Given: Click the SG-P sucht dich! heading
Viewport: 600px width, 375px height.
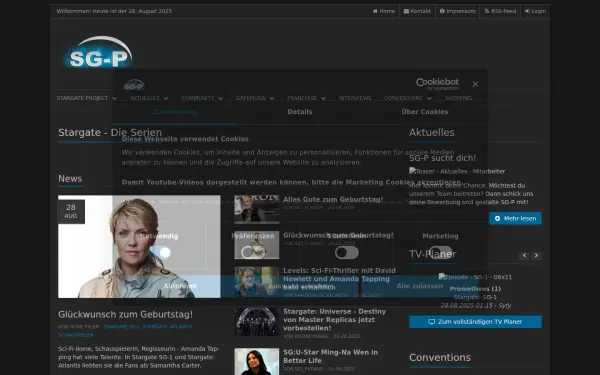Looking at the screenshot, I should point(442,158).
